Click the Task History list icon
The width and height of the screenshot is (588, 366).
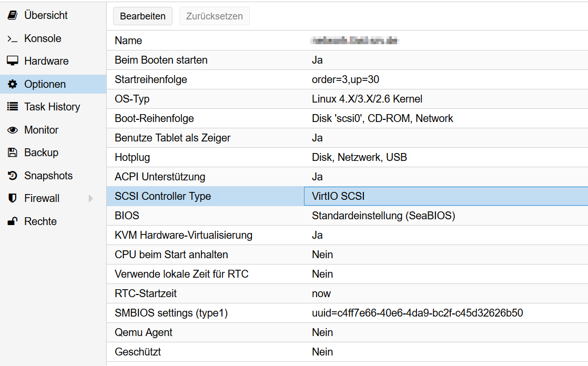[x=13, y=107]
